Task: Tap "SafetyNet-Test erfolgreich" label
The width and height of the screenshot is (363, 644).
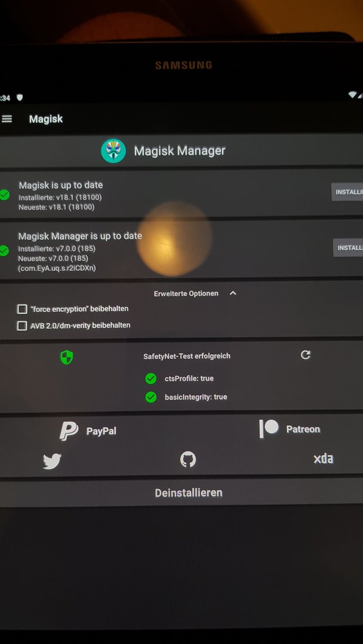Action: (187, 356)
